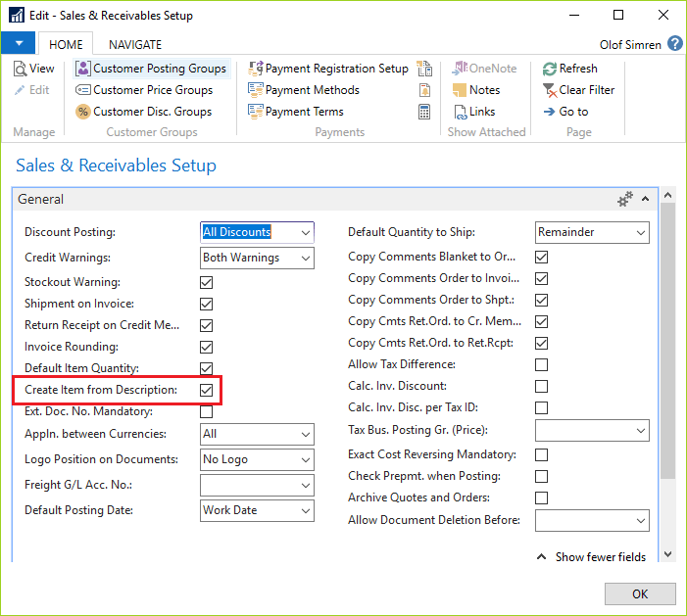Switch to the NAVIGATE tab
Viewport: 687px width, 616px height.
click(x=135, y=44)
